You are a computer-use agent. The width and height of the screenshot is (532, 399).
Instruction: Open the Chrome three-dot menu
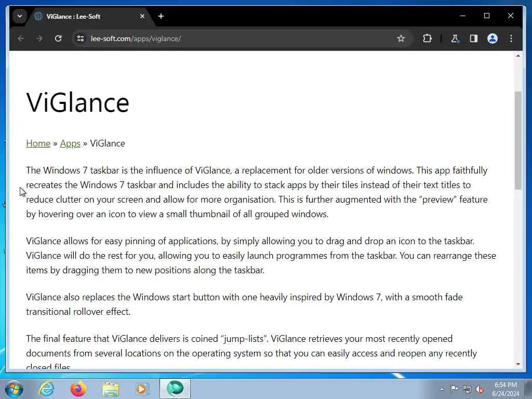pyautogui.click(x=511, y=38)
